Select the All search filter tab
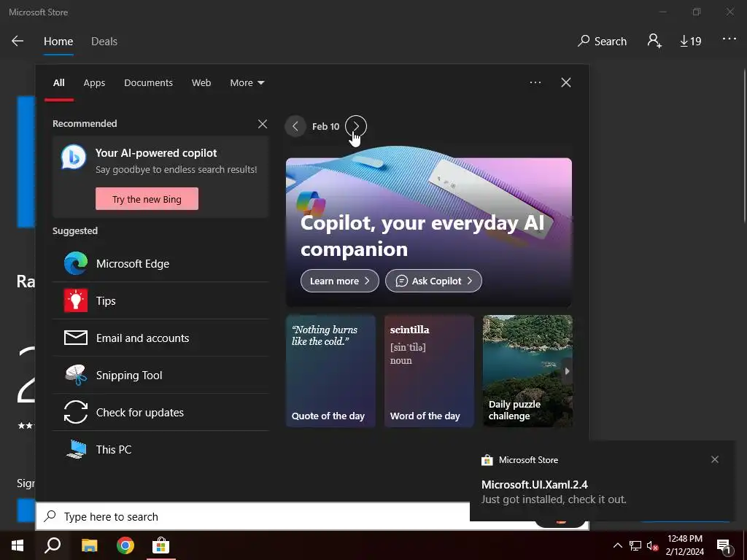 (x=59, y=83)
